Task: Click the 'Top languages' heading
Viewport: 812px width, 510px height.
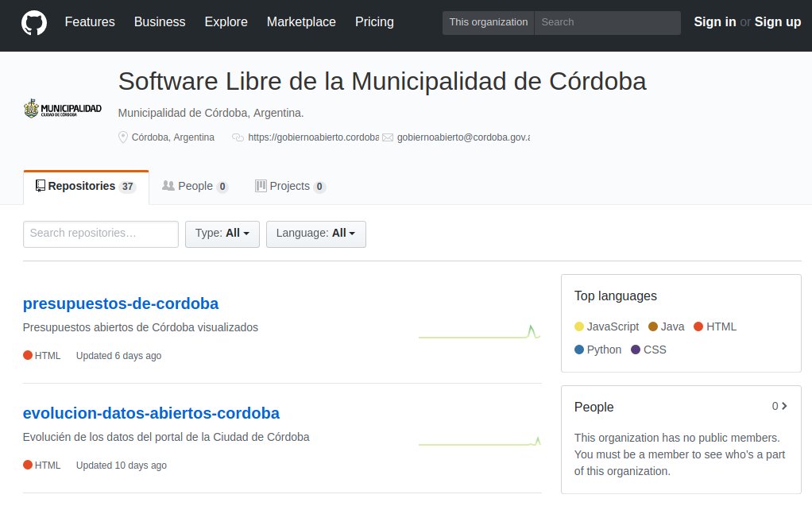Action: point(615,296)
